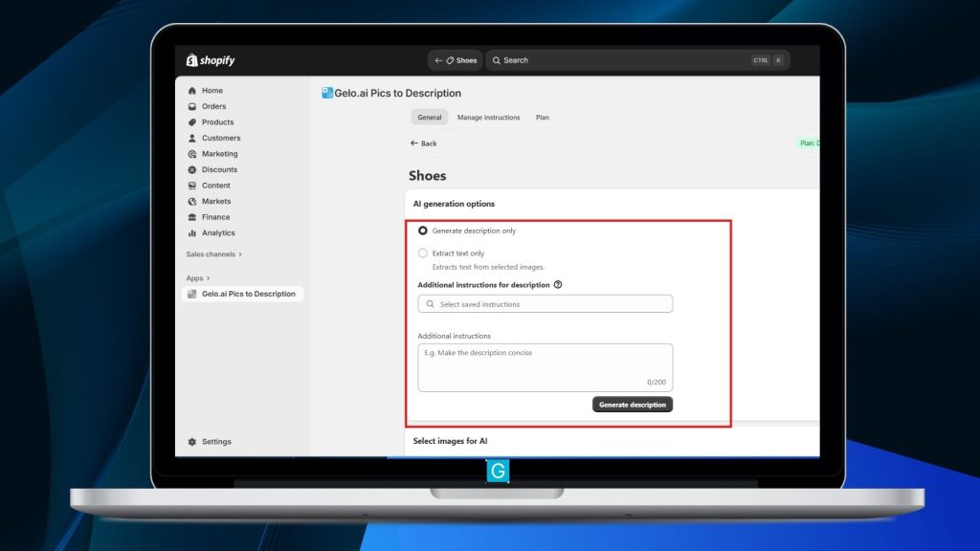This screenshot has width=980, height=551.
Task: Click the Back link
Action: click(423, 143)
